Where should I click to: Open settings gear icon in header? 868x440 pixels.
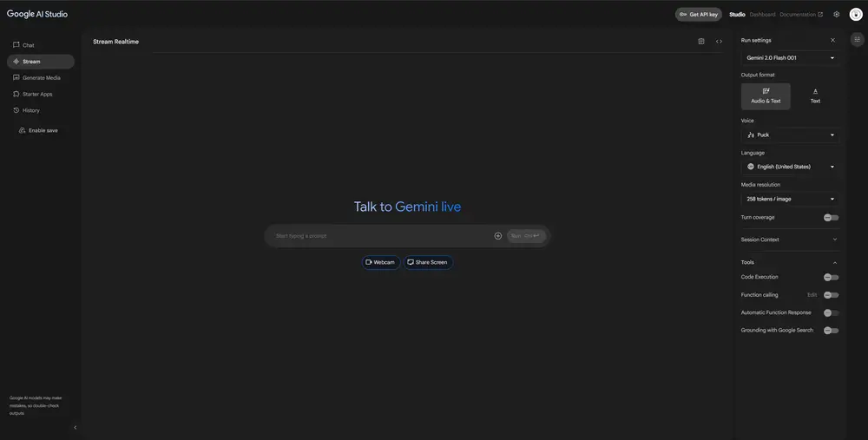pos(837,15)
